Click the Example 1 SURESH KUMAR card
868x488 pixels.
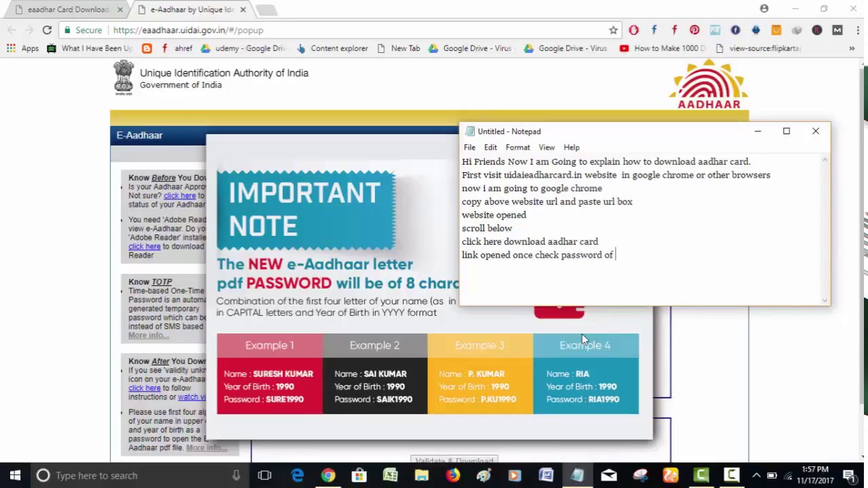[269, 373]
